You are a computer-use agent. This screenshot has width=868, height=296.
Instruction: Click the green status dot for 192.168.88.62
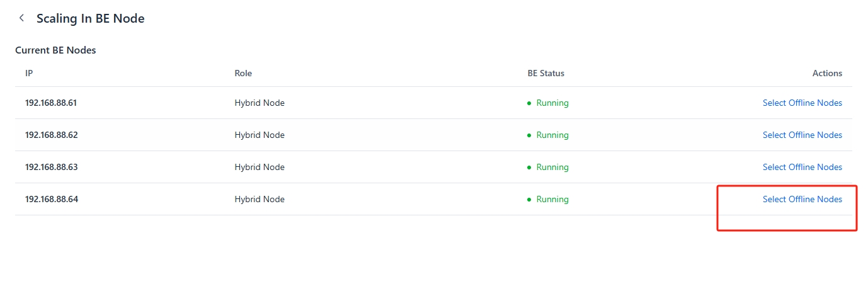(529, 135)
